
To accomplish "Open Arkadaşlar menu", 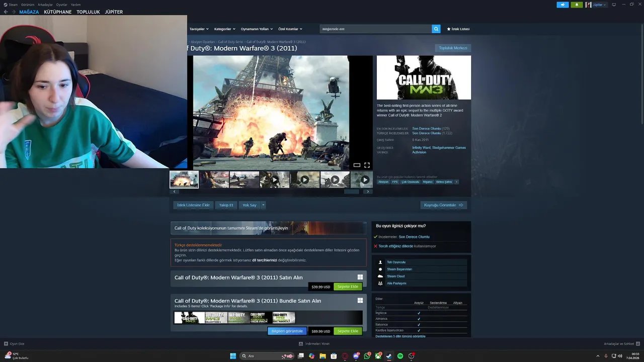I will coord(45,5).
